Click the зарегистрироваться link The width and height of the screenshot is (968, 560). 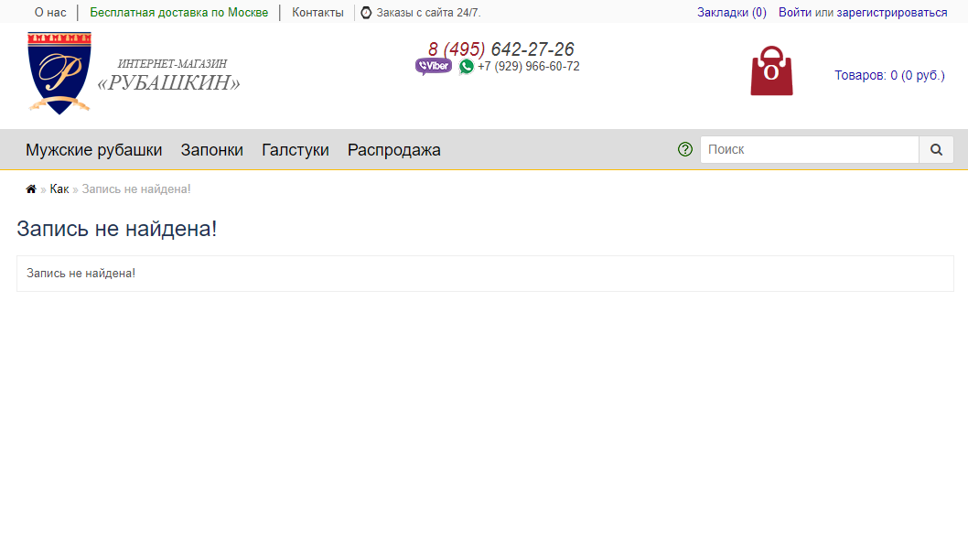coord(891,13)
